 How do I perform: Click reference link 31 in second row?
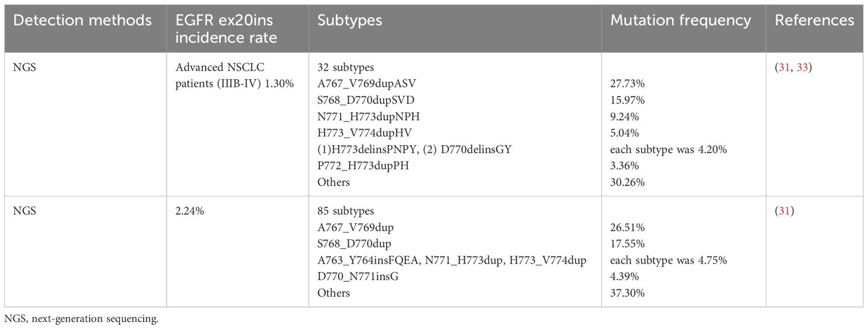click(788, 212)
